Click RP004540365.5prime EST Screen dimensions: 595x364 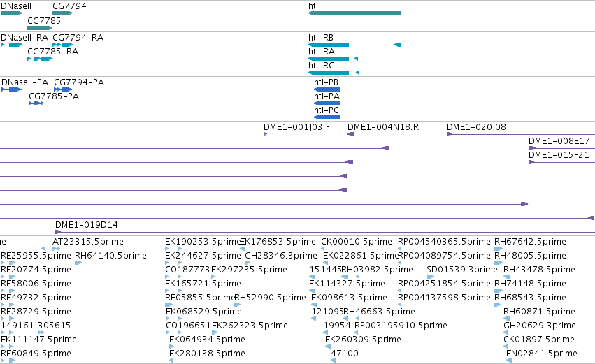(x=399, y=249)
